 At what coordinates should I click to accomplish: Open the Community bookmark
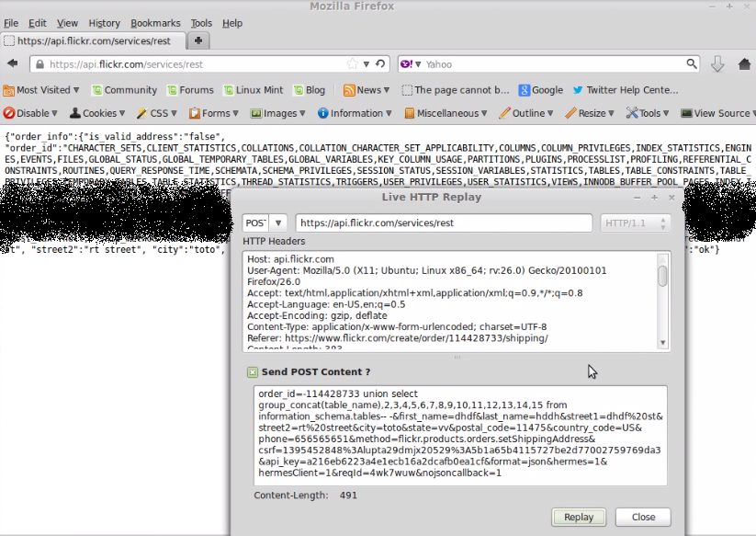coord(124,90)
